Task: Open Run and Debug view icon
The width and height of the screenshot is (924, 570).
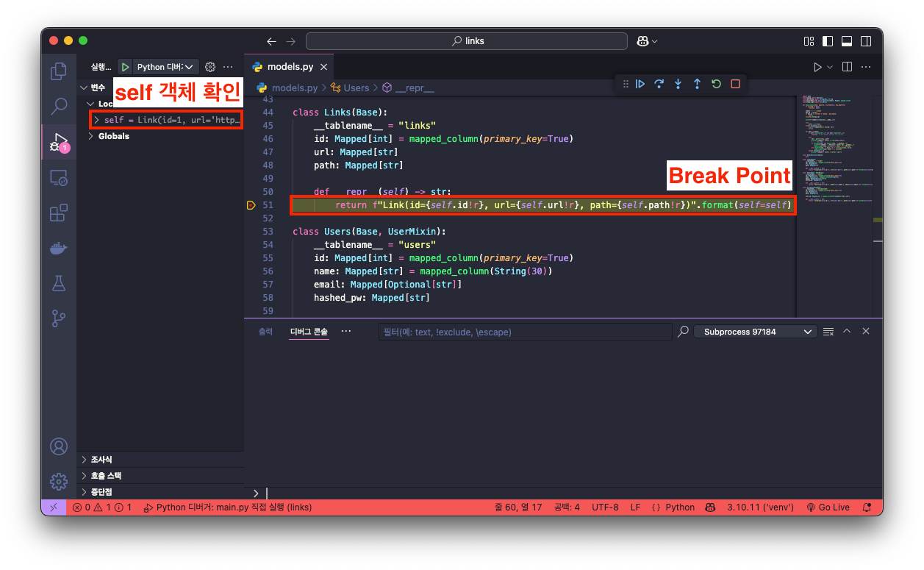Action: 58,142
